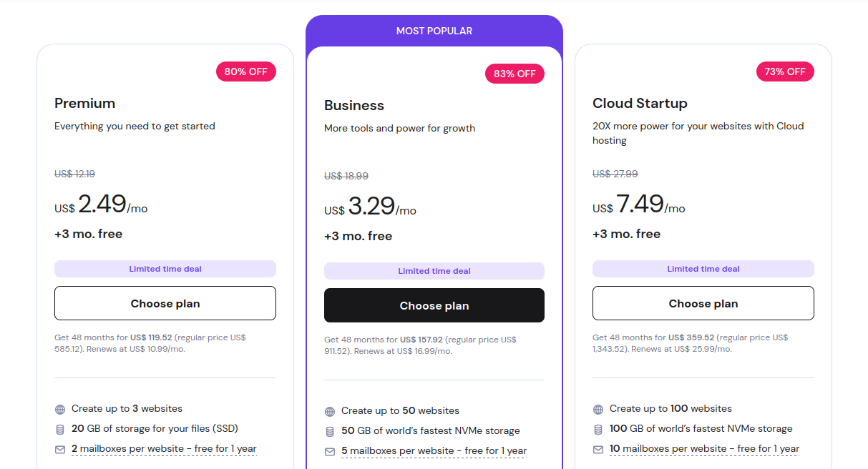Select the storage icon beside 20 GB SSD
The width and height of the screenshot is (868, 469).
(x=59, y=430)
